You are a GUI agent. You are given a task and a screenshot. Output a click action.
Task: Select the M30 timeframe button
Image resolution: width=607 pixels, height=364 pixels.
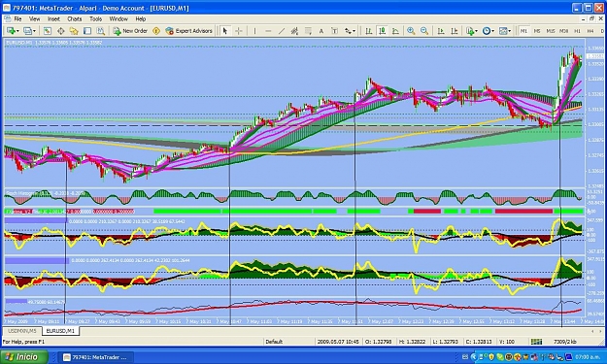pyautogui.click(x=563, y=31)
